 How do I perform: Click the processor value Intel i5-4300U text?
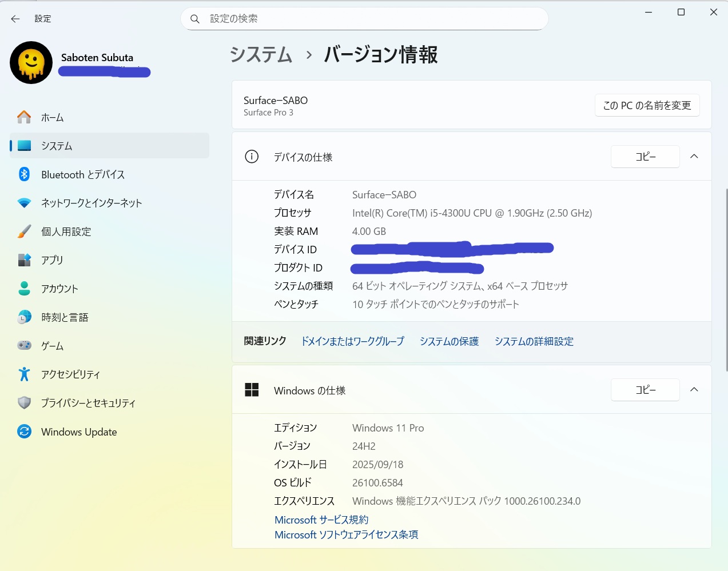tap(472, 213)
